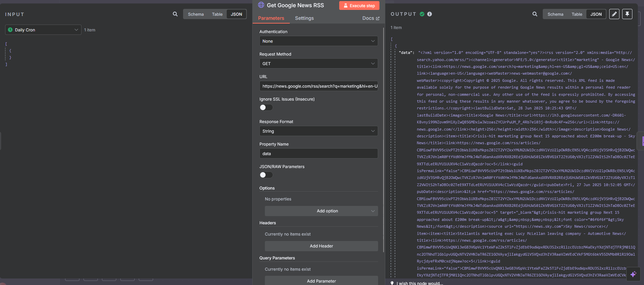Click the globe icon beside Get Google News RSS
The width and height of the screenshot is (644, 285).
(261, 5)
